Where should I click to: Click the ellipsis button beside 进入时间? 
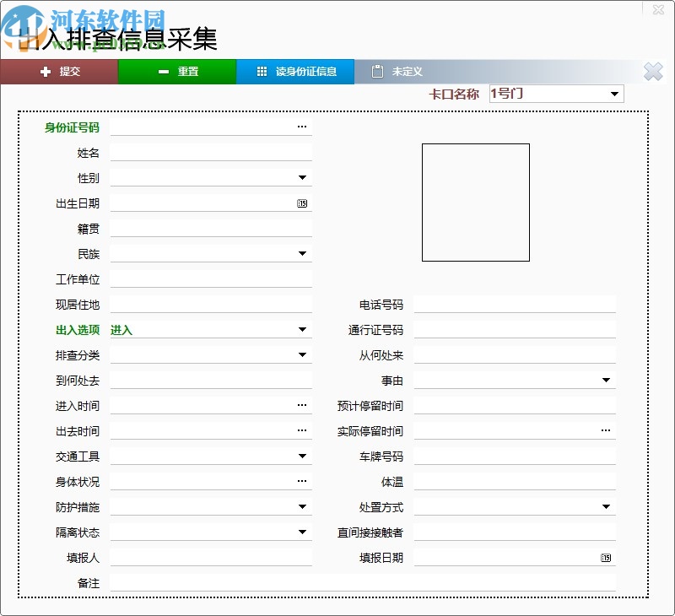[301, 405]
